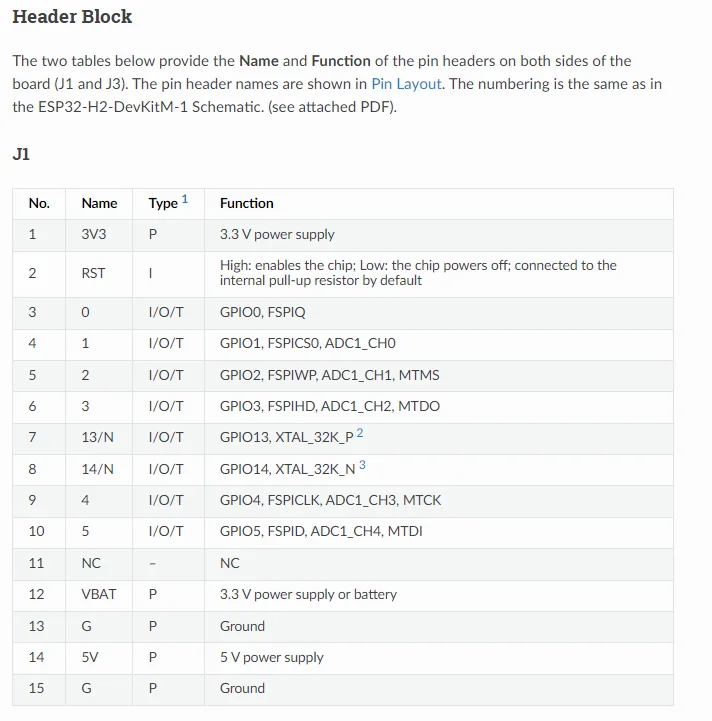Screen dimensions: 712x721
Task: Click the 5V pin name cell
Action: pyautogui.click(x=90, y=657)
